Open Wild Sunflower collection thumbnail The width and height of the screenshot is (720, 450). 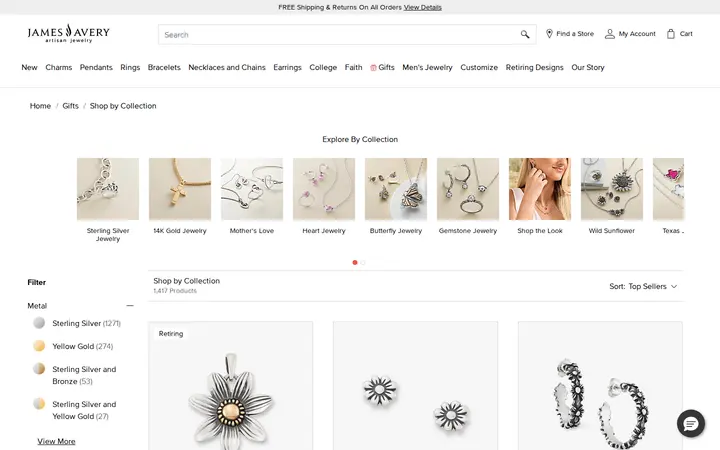pos(612,189)
